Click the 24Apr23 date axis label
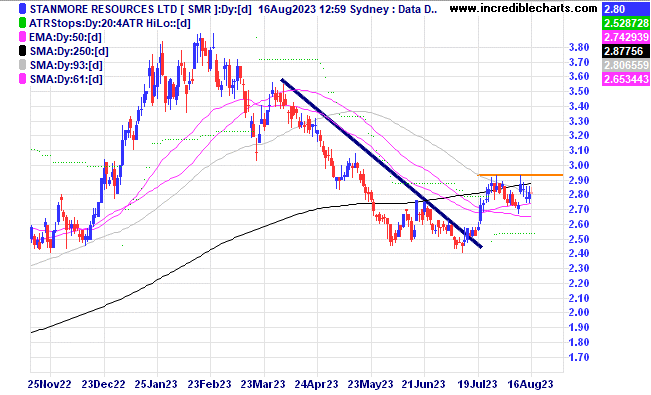 pyautogui.click(x=316, y=384)
